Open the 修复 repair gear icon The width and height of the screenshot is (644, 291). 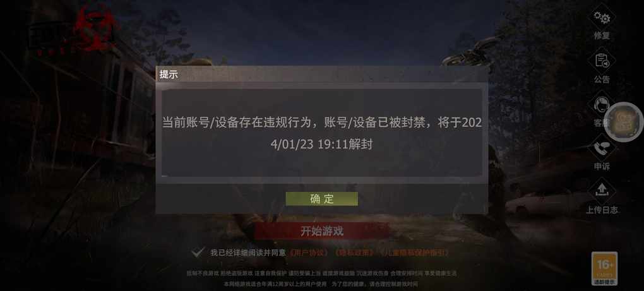click(x=602, y=18)
